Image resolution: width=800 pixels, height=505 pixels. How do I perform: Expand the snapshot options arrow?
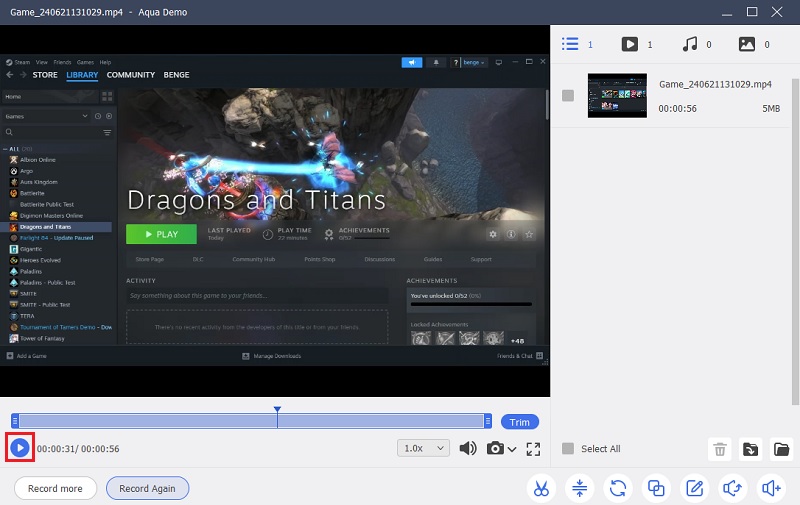pyautogui.click(x=512, y=449)
